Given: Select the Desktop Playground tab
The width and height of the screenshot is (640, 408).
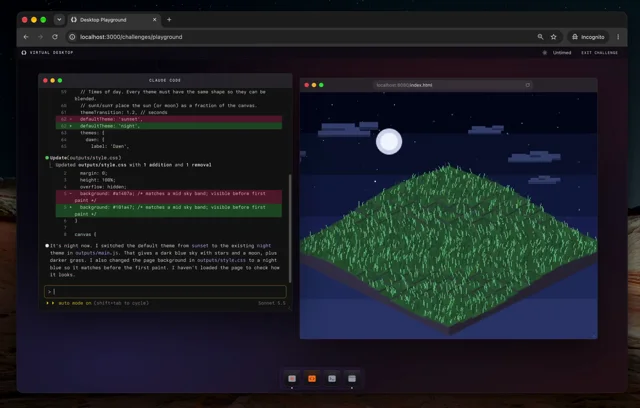Looking at the screenshot, I should tap(114, 20).
